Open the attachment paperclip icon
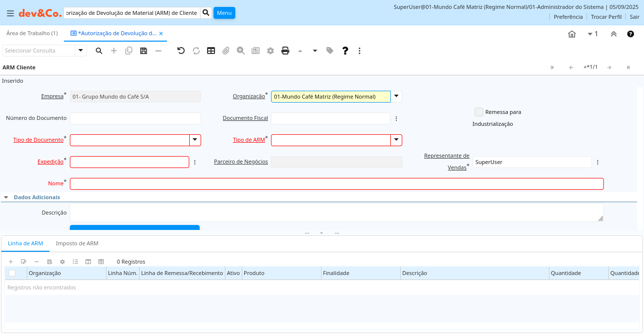Viewport: 644px width, 334px height. [x=226, y=51]
